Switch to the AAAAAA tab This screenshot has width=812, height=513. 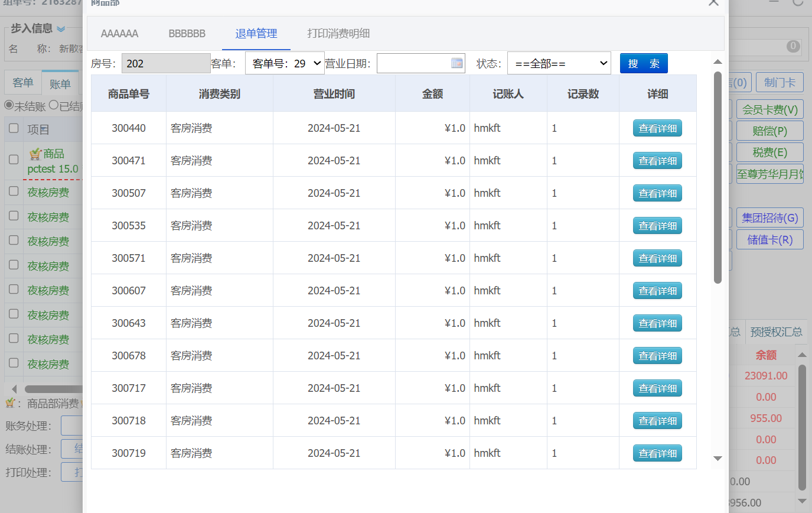[x=119, y=34]
